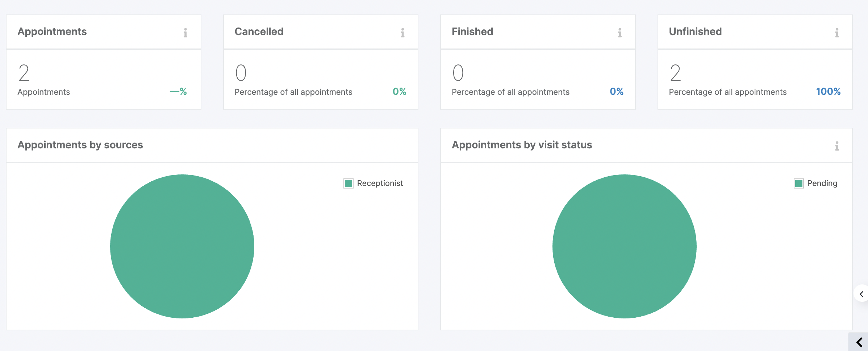This screenshot has width=868, height=351.
Task: Click the Appointments card info icon
Action: [x=185, y=33]
